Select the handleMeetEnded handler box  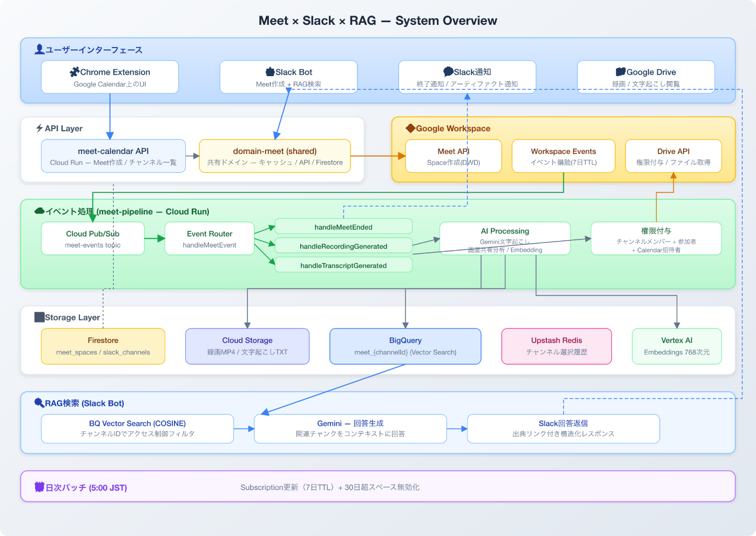(343, 226)
